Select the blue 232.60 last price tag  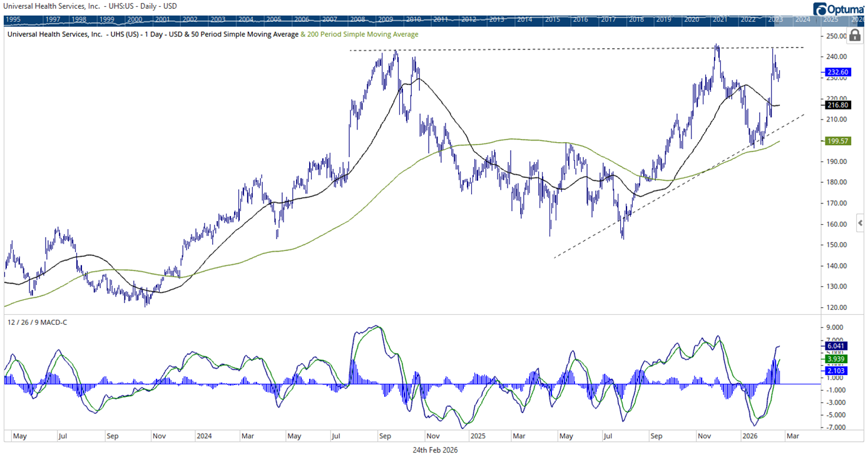click(x=837, y=73)
